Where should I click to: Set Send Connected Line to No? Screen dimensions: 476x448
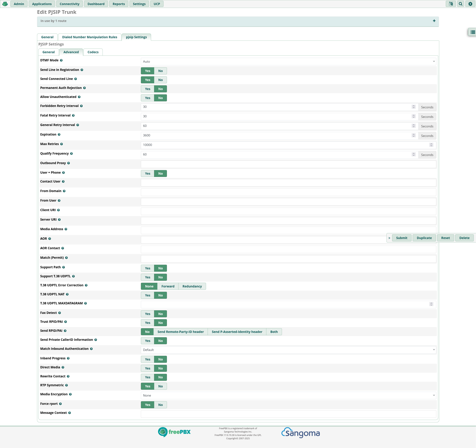[160, 80]
